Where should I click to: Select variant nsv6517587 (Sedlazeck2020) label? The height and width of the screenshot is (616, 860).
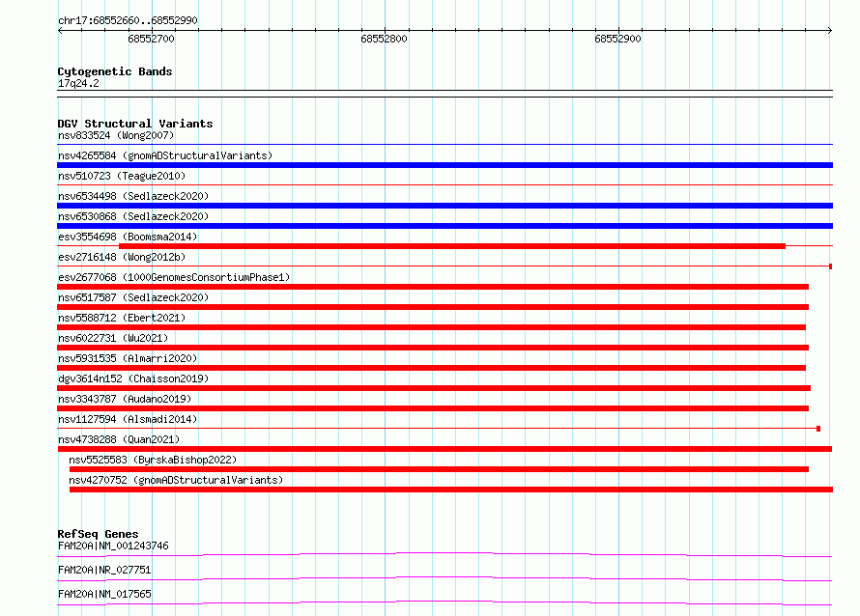tap(133, 297)
